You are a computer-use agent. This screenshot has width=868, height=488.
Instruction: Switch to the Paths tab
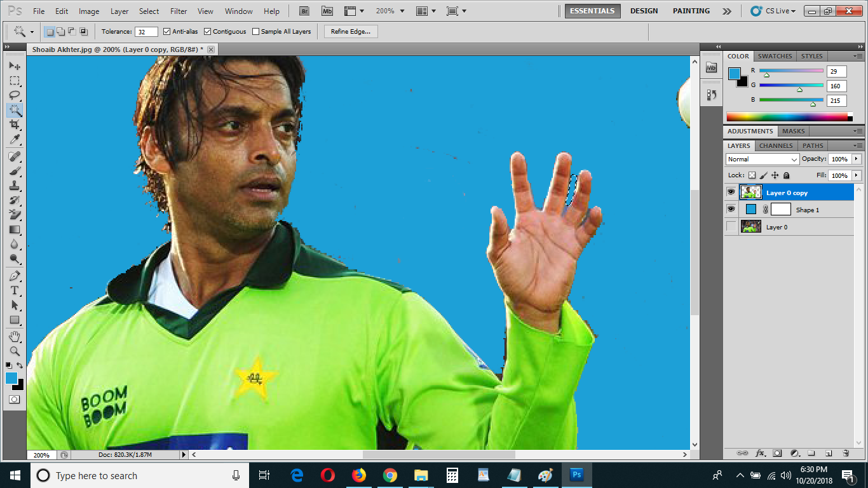813,146
